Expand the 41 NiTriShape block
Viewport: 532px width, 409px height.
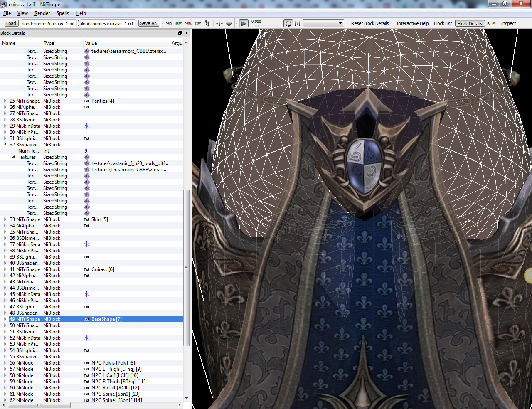5,269
